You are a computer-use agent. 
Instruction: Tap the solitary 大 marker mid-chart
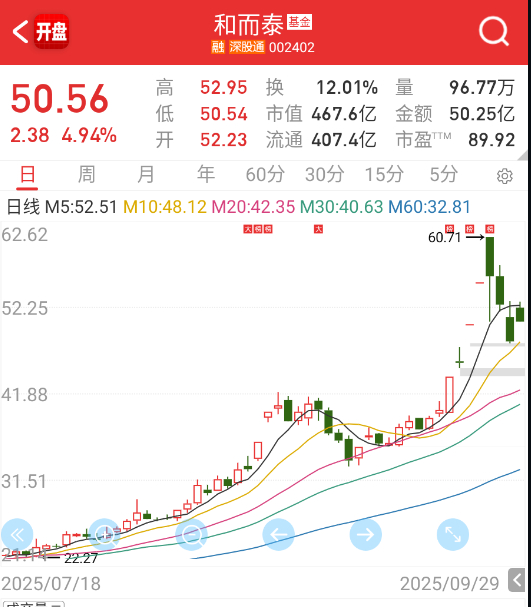(x=318, y=229)
